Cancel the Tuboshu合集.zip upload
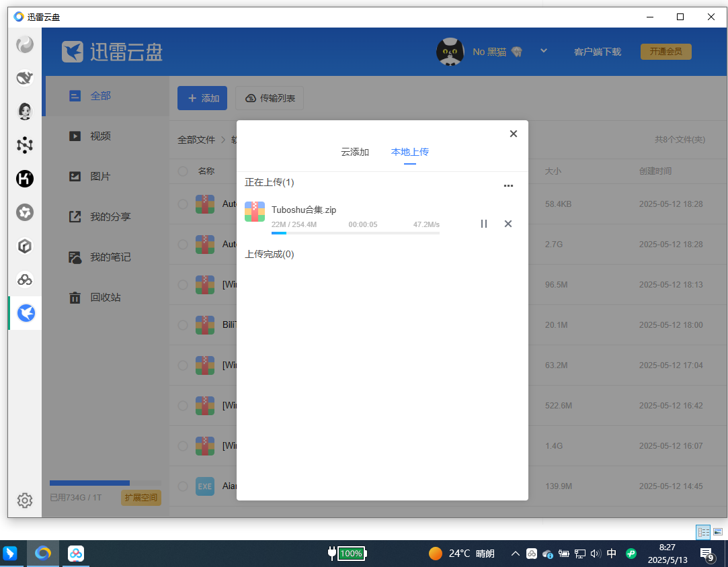Image resolution: width=728 pixels, height=567 pixels. pyautogui.click(x=508, y=224)
